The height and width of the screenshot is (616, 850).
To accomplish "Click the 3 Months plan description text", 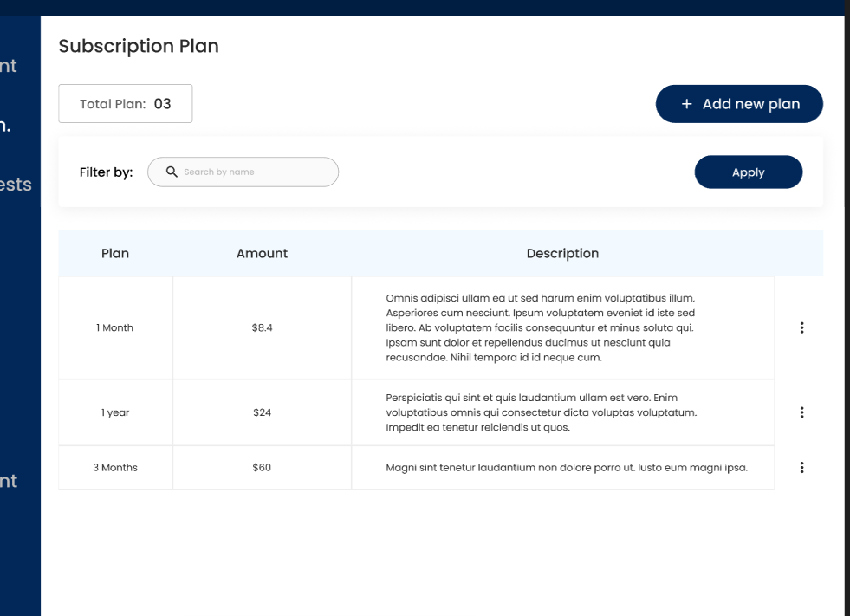I will pyautogui.click(x=566, y=468).
